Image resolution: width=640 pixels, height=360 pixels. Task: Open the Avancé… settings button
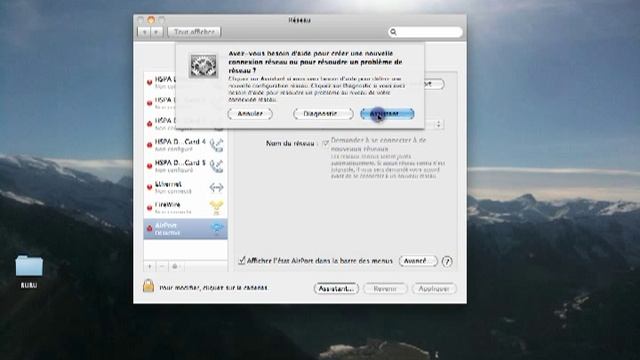tap(418, 261)
